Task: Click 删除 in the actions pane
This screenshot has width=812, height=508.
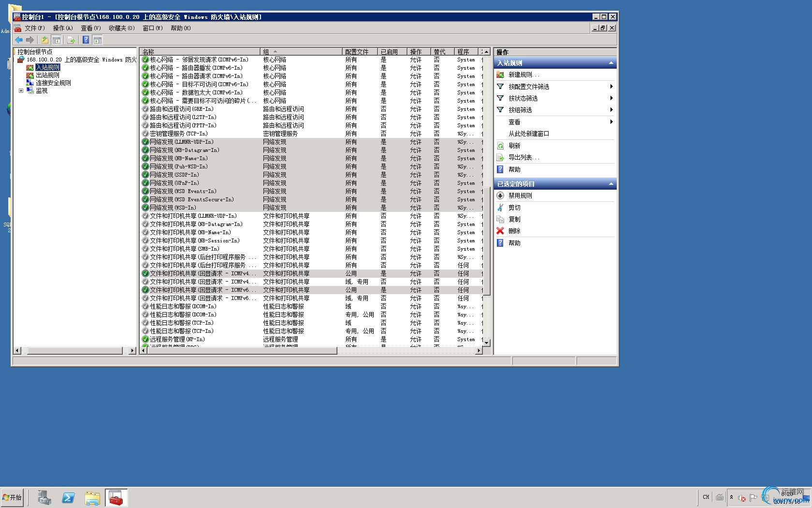Action: pos(514,231)
